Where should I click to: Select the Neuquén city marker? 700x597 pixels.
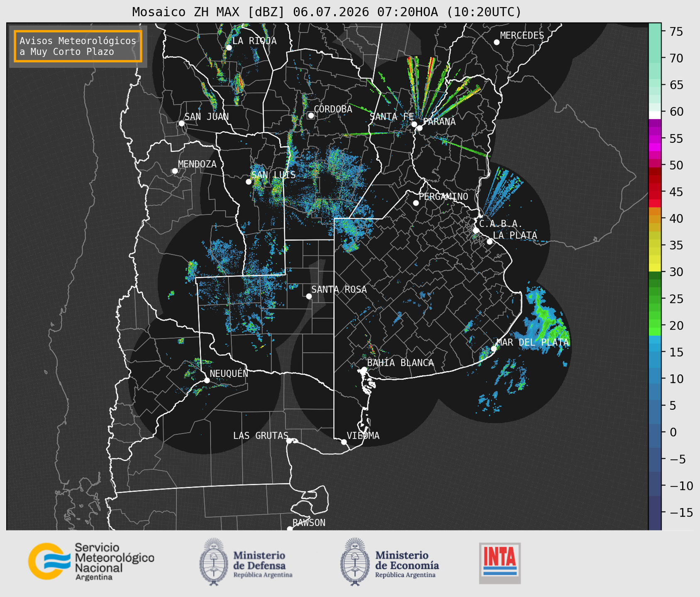207,380
